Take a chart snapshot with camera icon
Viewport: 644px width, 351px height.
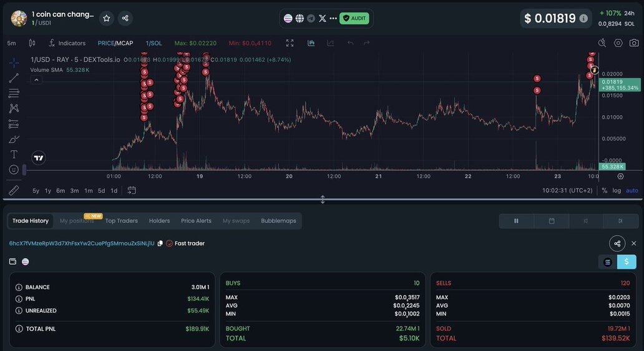pos(634,43)
